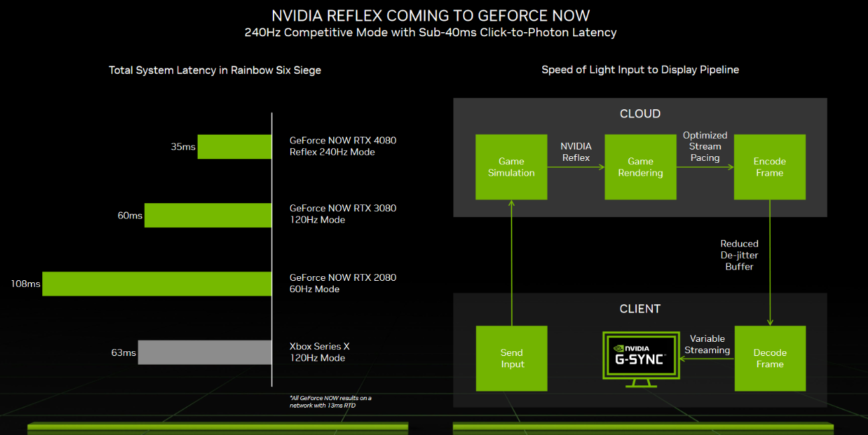The image size is (868, 435).
Task: Click the Encode Frame box
Action: (x=769, y=167)
